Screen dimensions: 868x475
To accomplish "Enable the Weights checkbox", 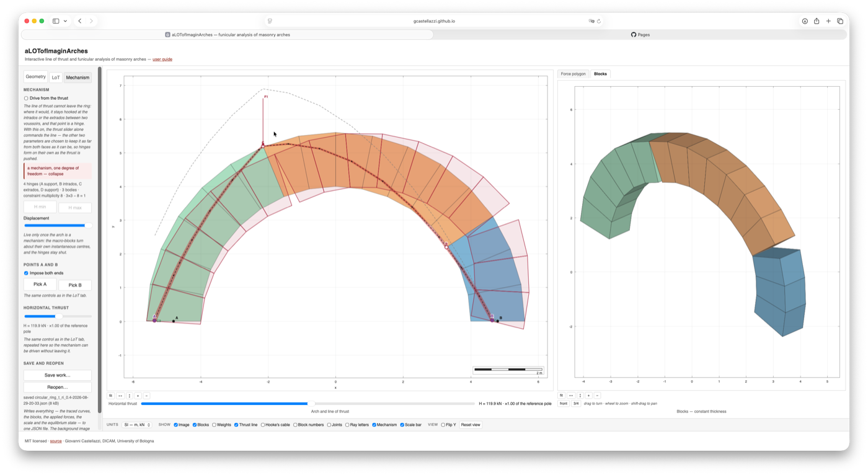I will click(x=214, y=425).
